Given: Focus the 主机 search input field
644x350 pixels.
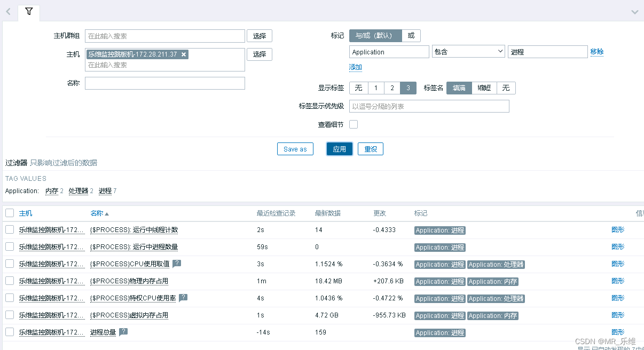Looking at the screenshot, I should pyautogui.click(x=165, y=65).
